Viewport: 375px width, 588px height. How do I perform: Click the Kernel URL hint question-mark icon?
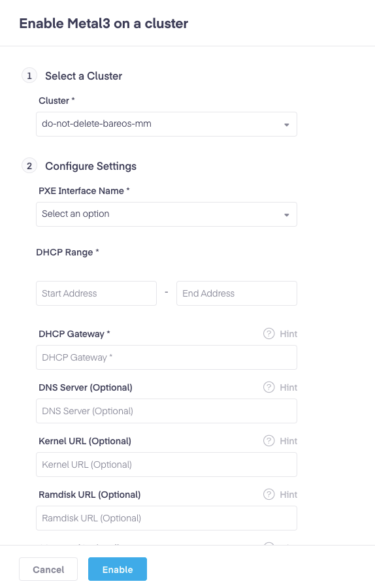tap(269, 440)
